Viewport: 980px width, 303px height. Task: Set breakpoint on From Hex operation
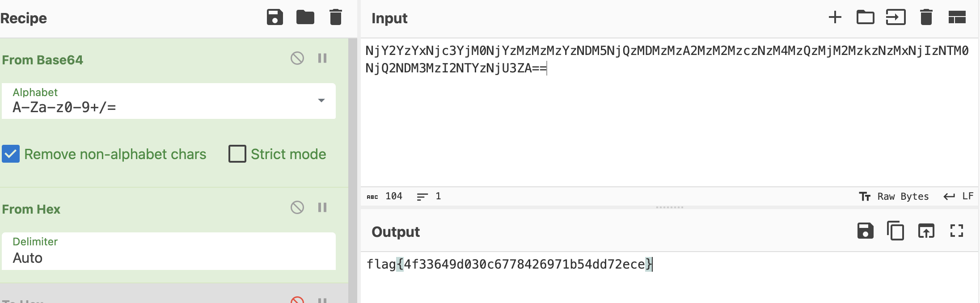[x=322, y=207]
